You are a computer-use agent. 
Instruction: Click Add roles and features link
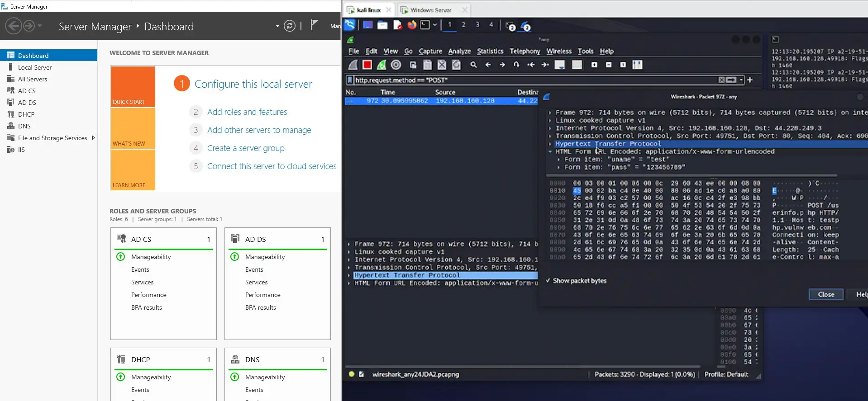(247, 112)
